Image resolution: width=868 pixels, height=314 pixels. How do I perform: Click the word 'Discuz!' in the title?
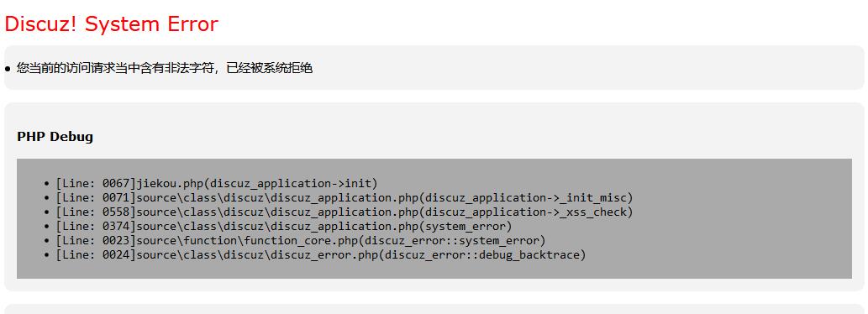tap(41, 24)
